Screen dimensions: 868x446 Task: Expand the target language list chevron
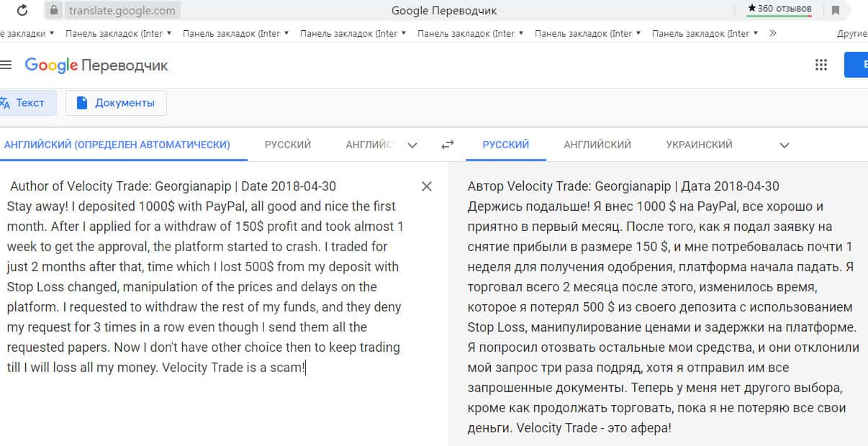[x=785, y=145]
